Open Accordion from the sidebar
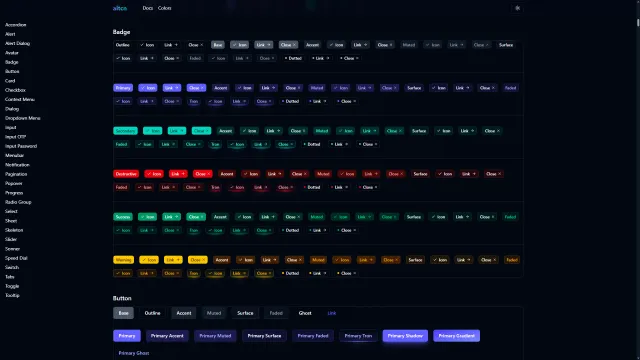 coord(16,25)
